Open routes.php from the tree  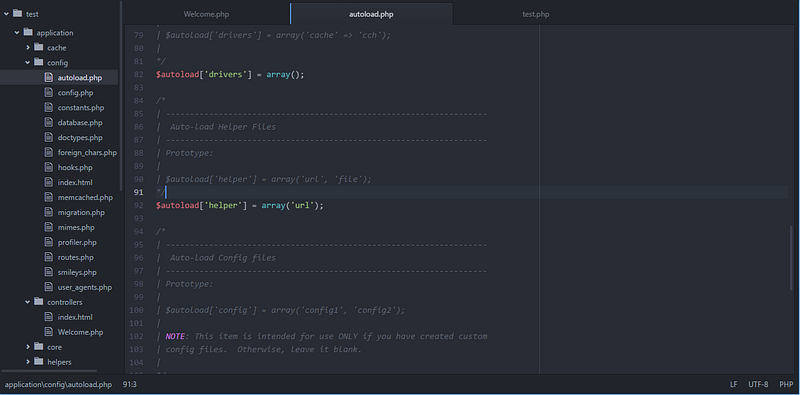(x=76, y=257)
